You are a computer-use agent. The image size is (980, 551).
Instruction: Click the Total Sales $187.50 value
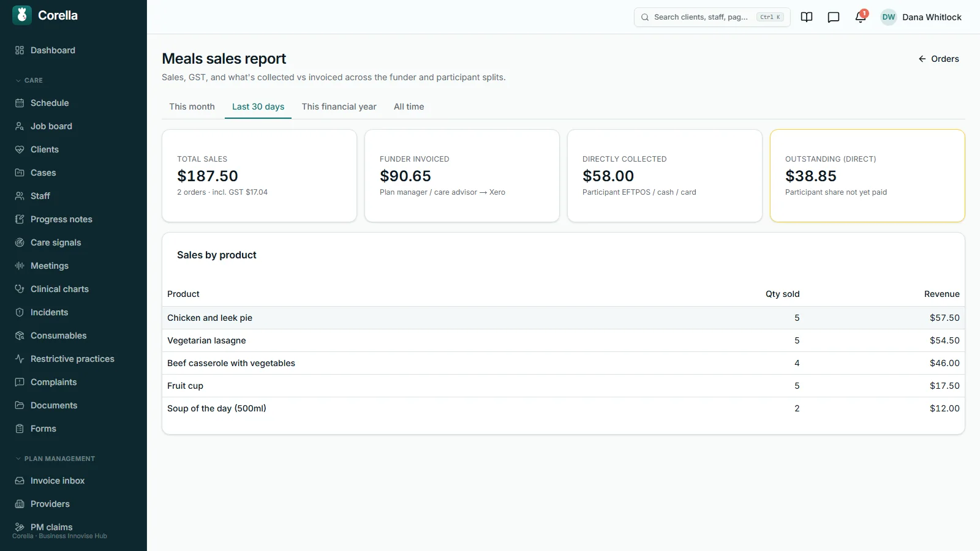point(208,176)
